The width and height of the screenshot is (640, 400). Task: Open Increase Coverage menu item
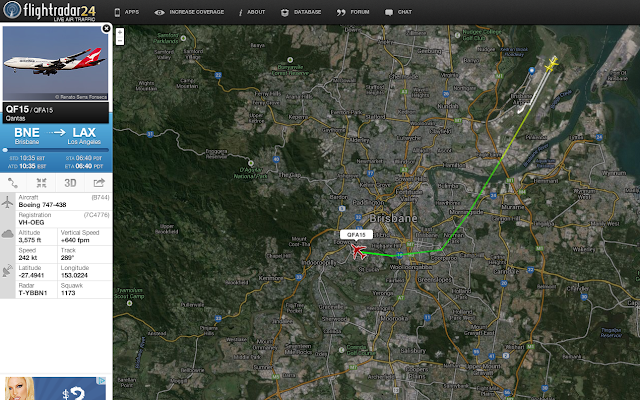coord(189,12)
